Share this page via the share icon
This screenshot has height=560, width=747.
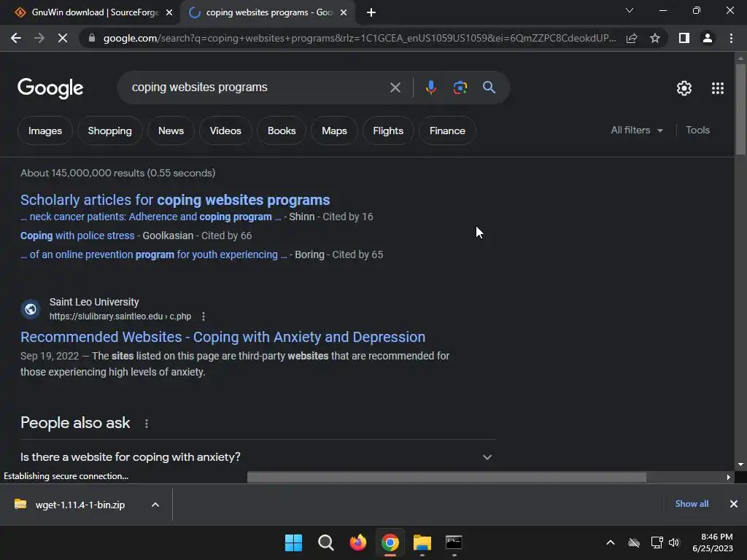click(632, 38)
